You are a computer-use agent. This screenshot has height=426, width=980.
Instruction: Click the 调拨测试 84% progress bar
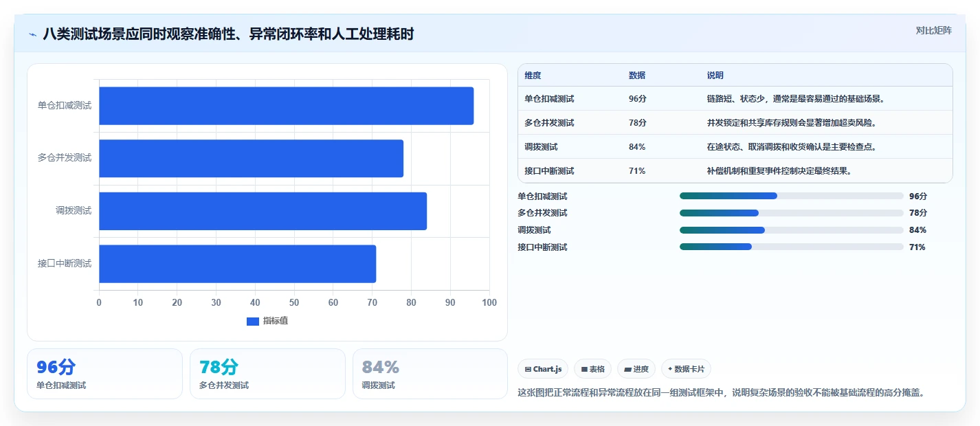791,230
